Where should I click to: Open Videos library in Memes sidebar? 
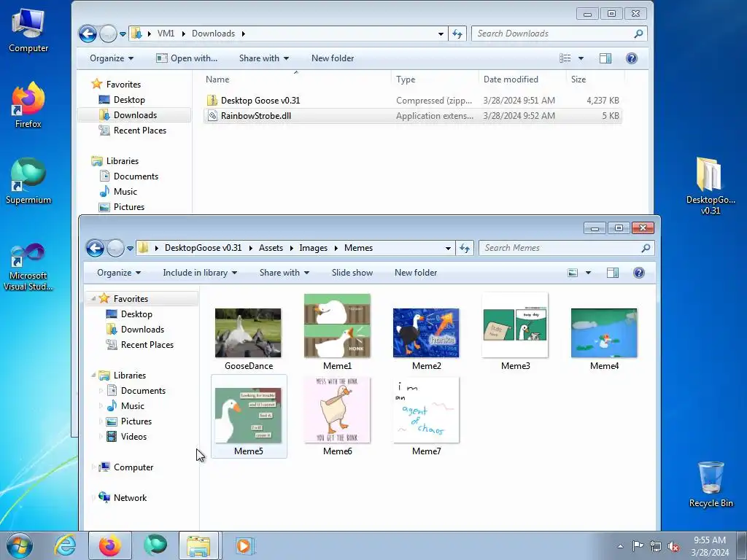133,437
